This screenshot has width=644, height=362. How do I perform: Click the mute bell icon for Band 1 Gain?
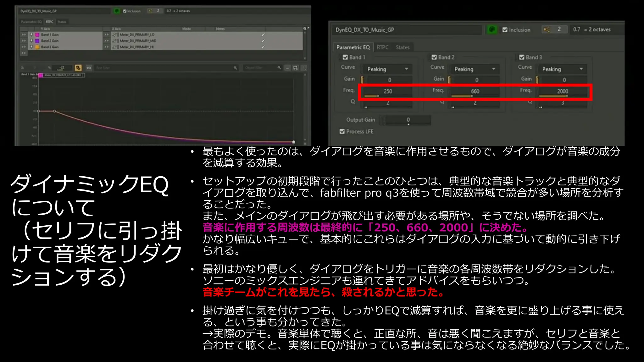[31, 35]
